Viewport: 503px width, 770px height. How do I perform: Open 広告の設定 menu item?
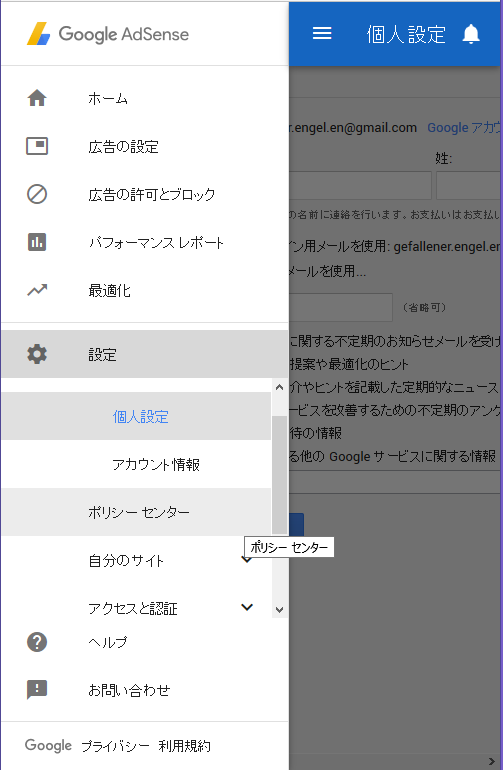click(x=145, y=146)
